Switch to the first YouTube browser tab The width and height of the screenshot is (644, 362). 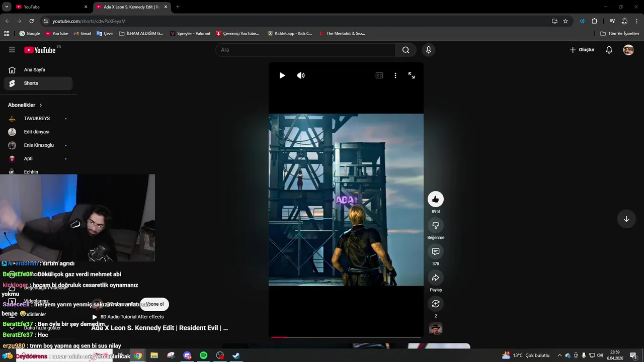point(50,7)
